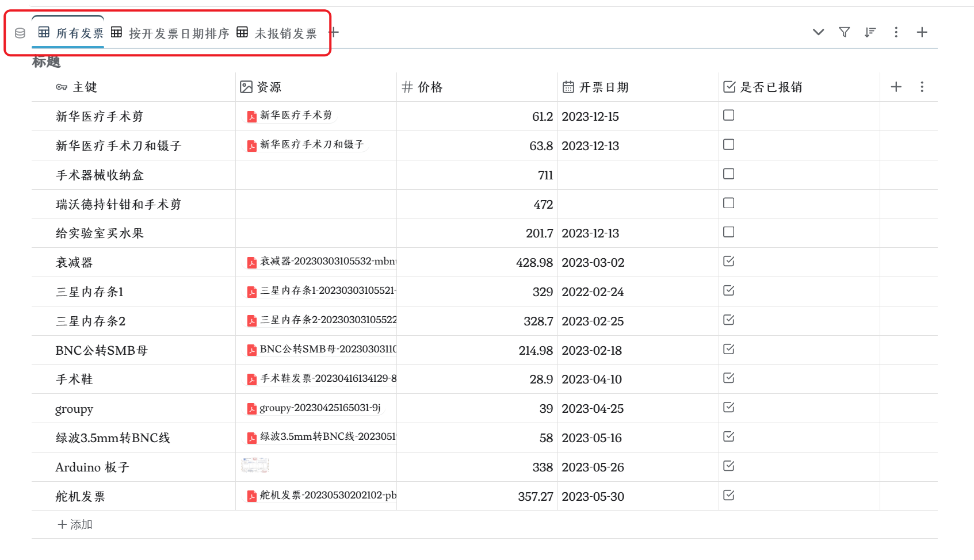Open the groupy-20230425165031 PDF attachment
This screenshot has width=974, height=560.
(x=314, y=408)
